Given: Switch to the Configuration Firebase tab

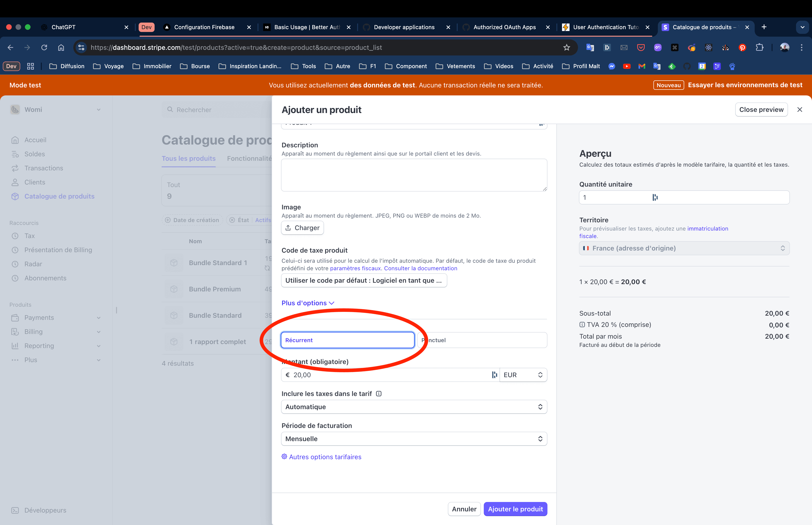Looking at the screenshot, I should pyautogui.click(x=204, y=27).
